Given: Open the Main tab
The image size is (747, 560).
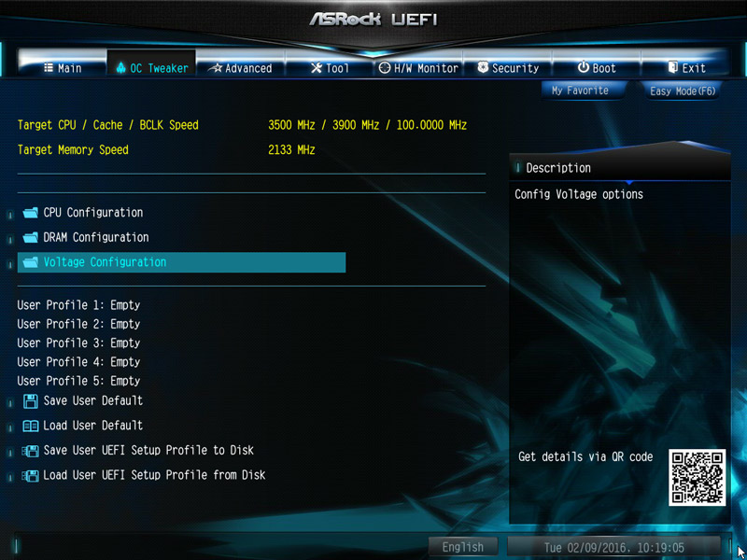Looking at the screenshot, I should pyautogui.click(x=63, y=68).
